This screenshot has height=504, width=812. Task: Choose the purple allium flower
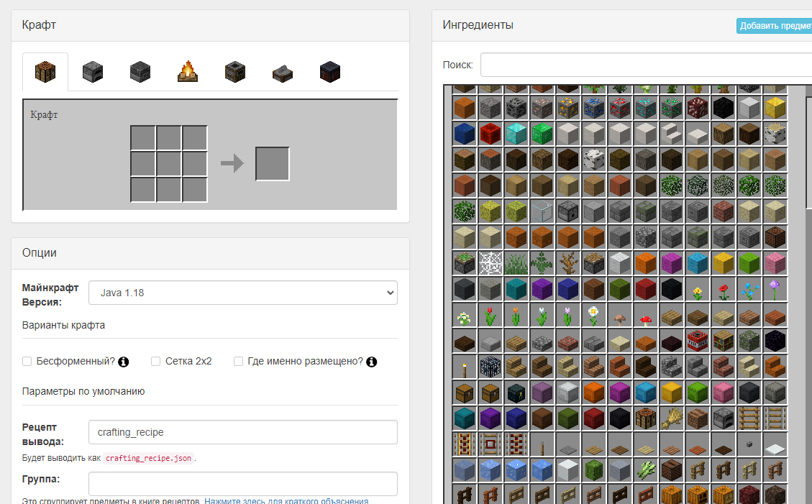pyautogui.click(x=775, y=289)
